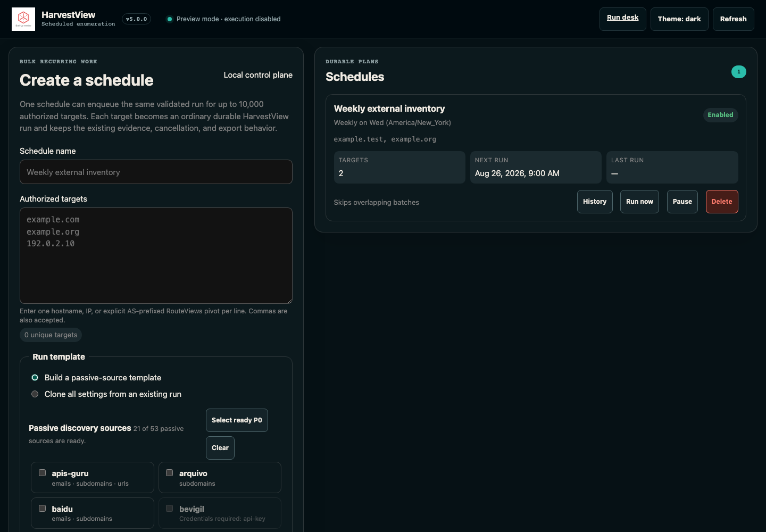The image size is (766, 532).
Task: Click the Passive discovery sources heading
Action: pos(80,428)
